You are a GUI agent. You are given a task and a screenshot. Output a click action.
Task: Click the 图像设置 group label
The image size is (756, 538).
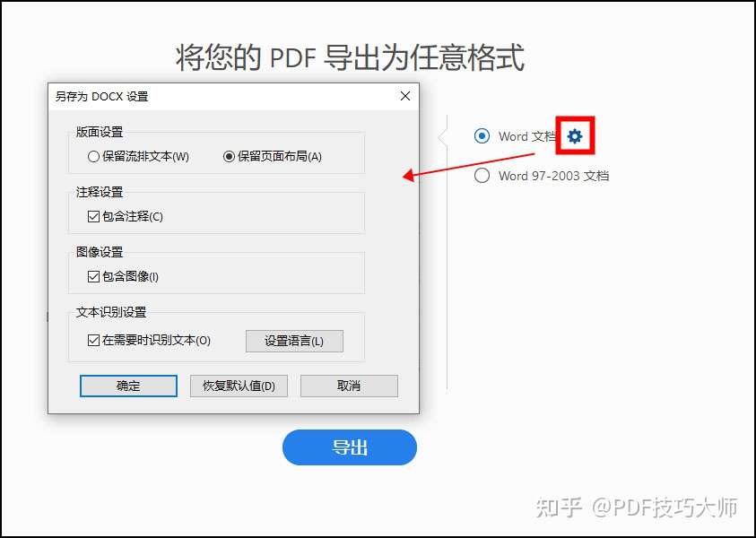[100, 252]
